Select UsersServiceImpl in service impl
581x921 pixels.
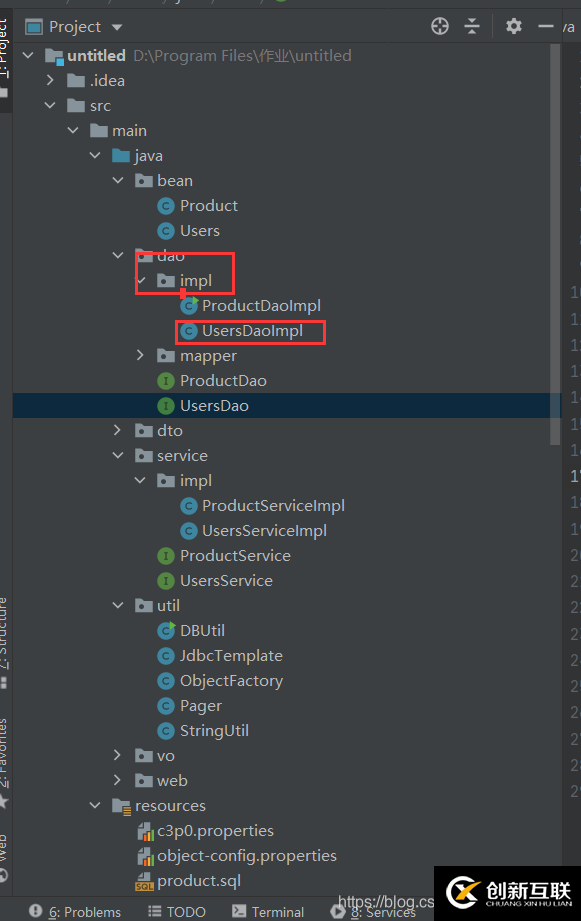[264, 531]
